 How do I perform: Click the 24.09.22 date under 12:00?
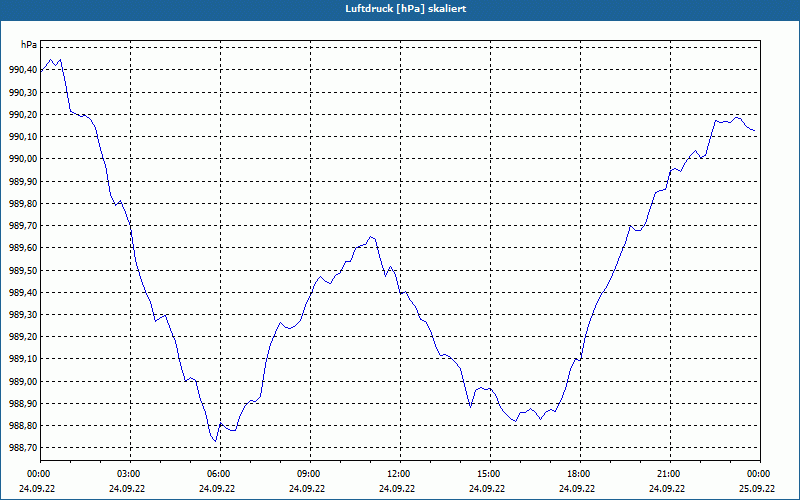tap(396, 488)
